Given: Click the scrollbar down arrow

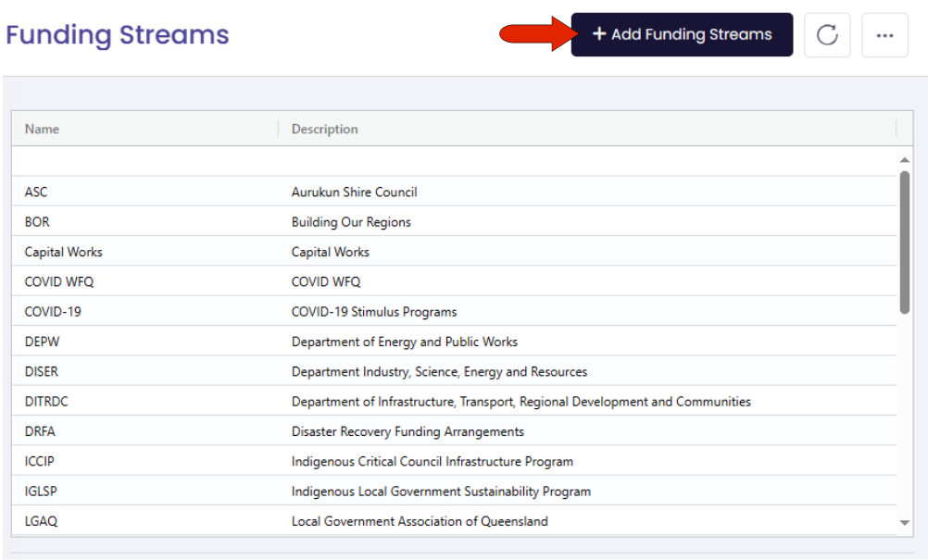Looking at the screenshot, I should [x=904, y=522].
